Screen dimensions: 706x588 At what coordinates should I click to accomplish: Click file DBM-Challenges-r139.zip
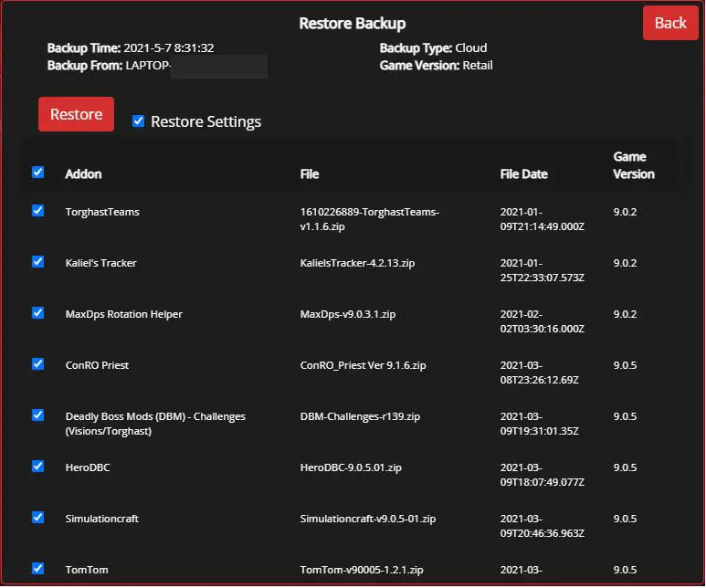(360, 416)
